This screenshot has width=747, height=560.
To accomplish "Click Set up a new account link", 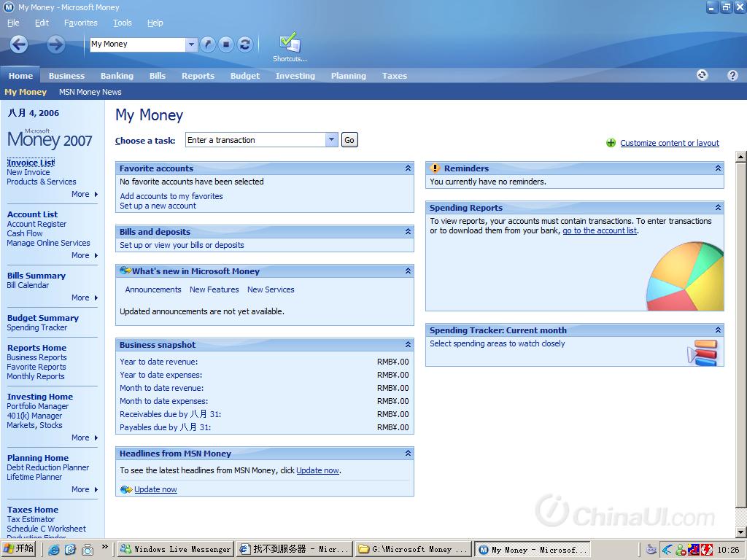I will (158, 206).
